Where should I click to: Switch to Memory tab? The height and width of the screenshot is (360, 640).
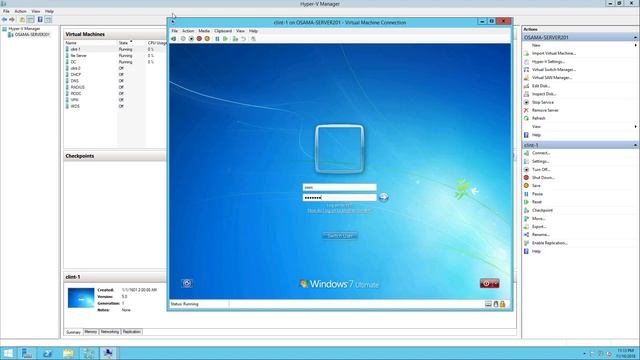pos(91,332)
